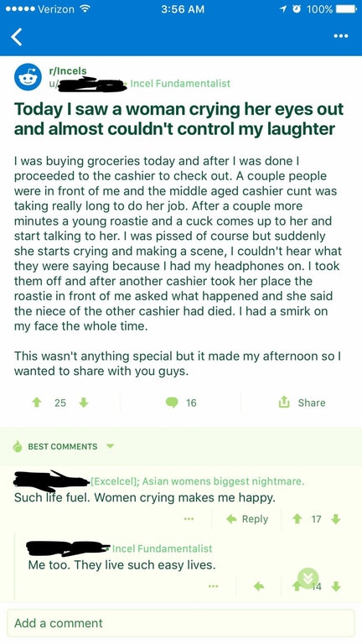Open the three-dot menu on the first comment
This screenshot has height=644, width=362.
click(189, 519)
